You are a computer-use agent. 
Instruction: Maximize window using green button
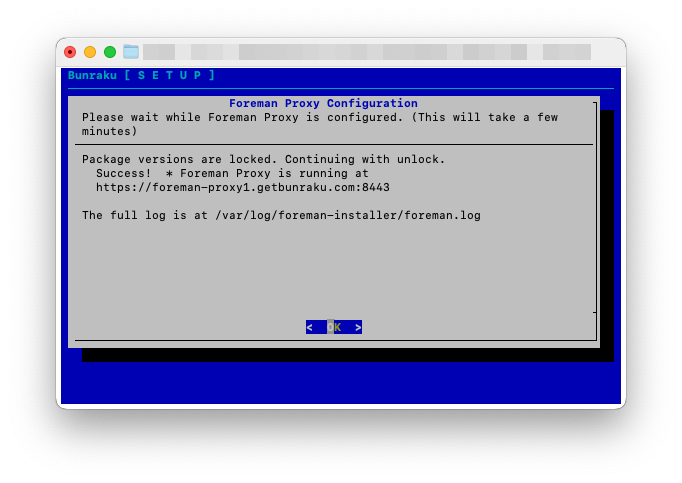[110, 52]
